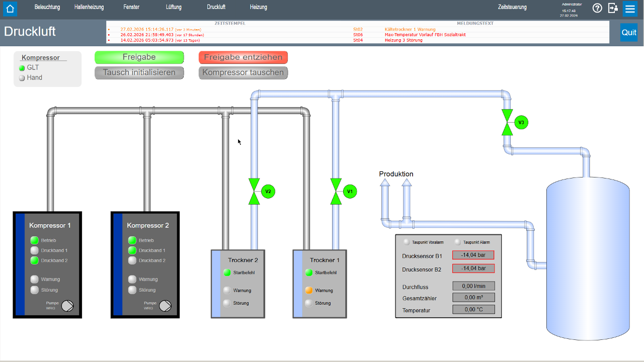The width and height of the screenshot is (644, 362).
Task: Select GLT compressor mode
Action: pos(22,68)
